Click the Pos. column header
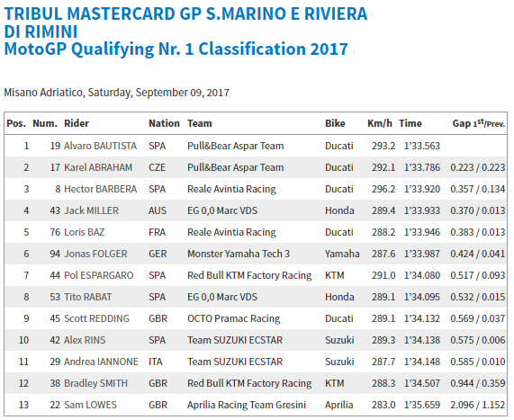Screen dimensions: 514x420 (x=16, y=123)
